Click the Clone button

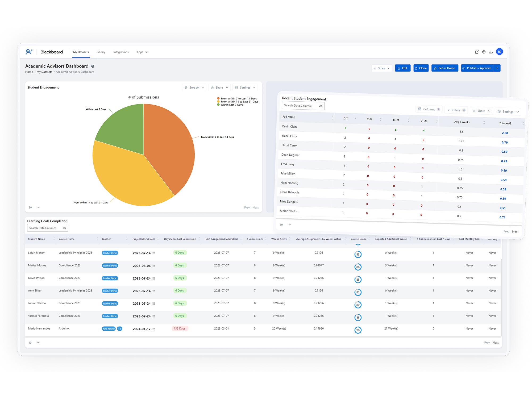421,68
